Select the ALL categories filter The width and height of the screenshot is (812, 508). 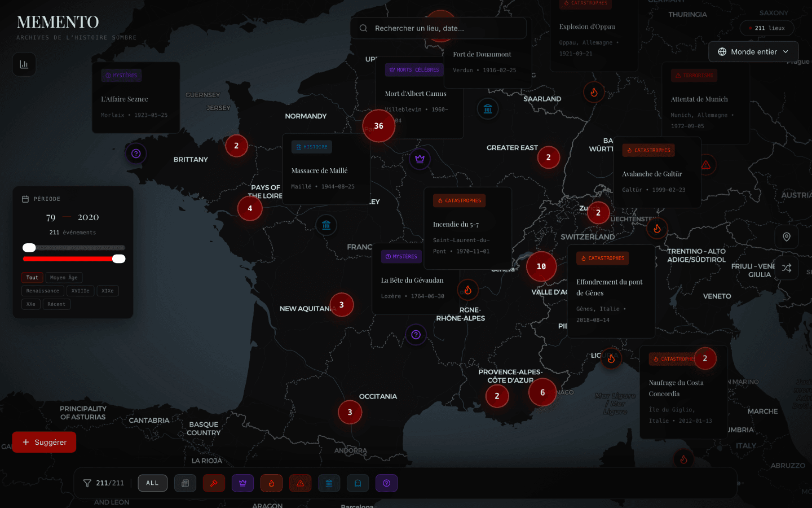coord(152,483)
